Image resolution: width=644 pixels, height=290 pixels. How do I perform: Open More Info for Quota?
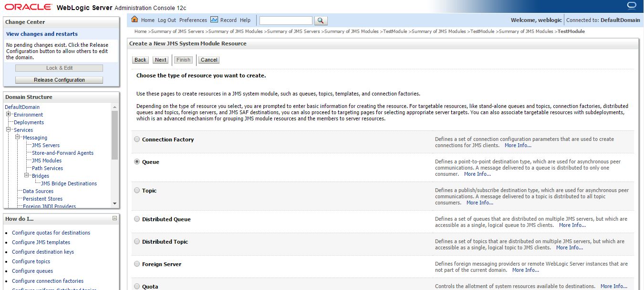click(x=613, y=286)
